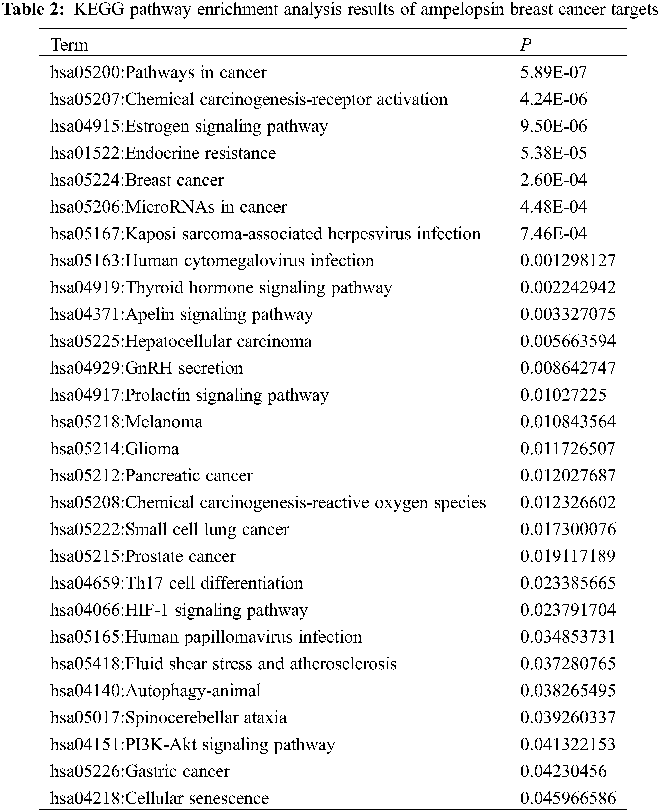
Task: Select the hsa05200:Pathways in cancer row
Action: click(x=159, y=72)
